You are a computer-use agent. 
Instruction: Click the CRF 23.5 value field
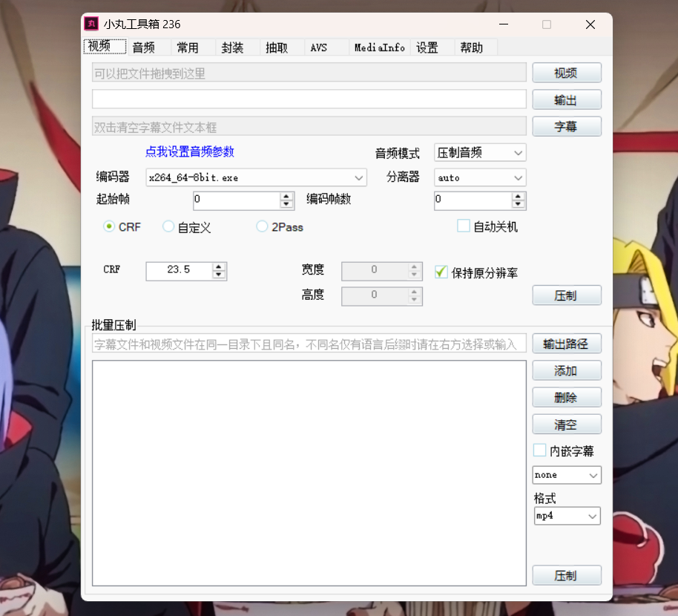[179, 271]
